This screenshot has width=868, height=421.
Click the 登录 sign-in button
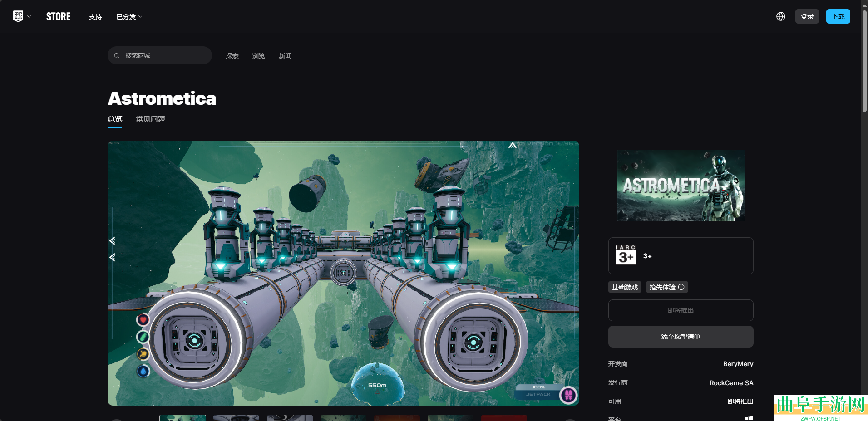click(807, 16)
